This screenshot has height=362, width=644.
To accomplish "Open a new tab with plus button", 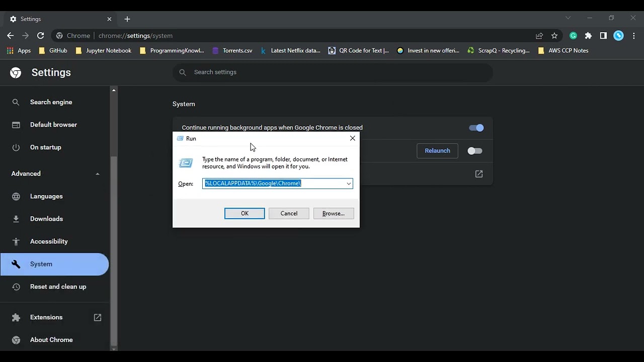I will pos(127,19).
